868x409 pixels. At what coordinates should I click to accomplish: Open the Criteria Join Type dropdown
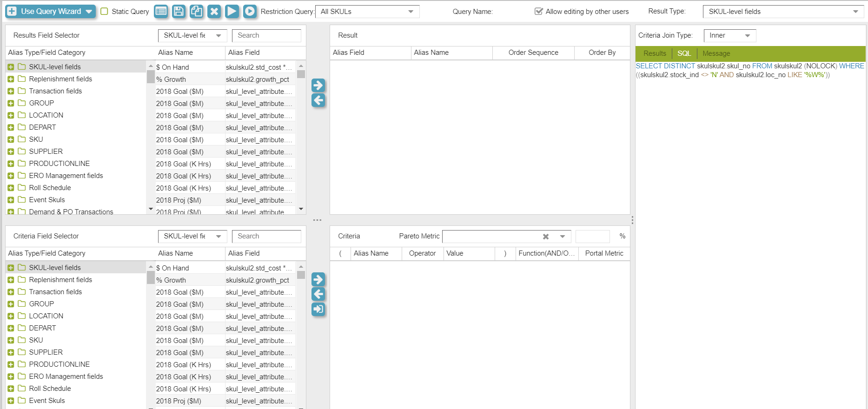(x=729, y=35)
